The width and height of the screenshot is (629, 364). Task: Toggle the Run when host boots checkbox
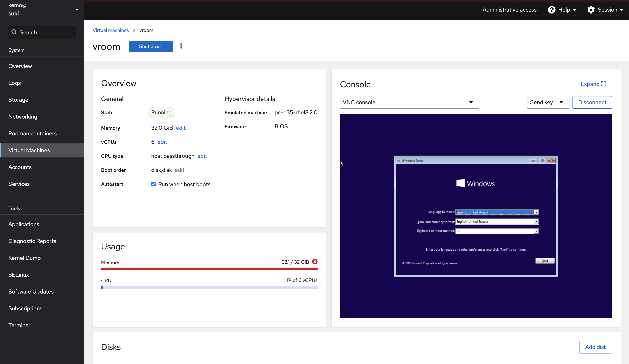coord(154,184)
